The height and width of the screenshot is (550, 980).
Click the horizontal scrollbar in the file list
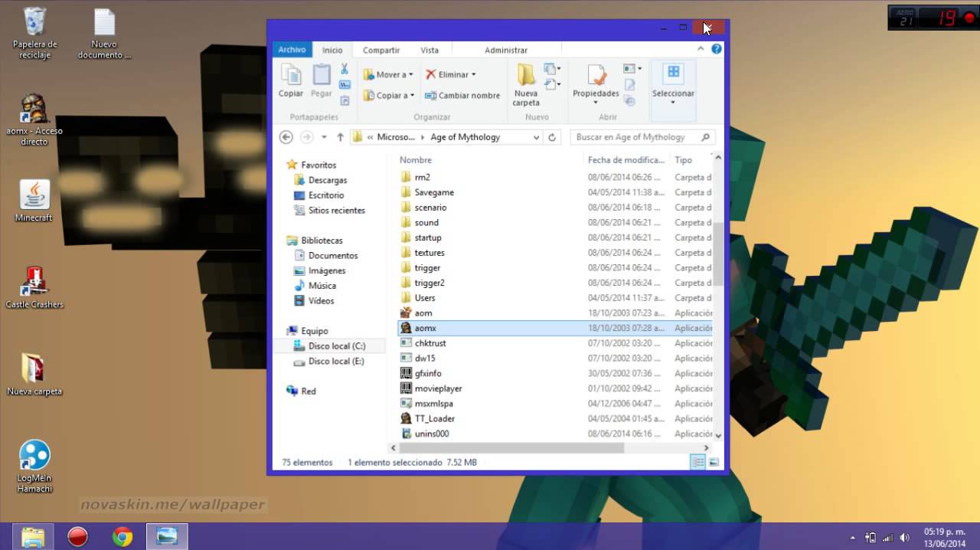click(x=511, y=448)
